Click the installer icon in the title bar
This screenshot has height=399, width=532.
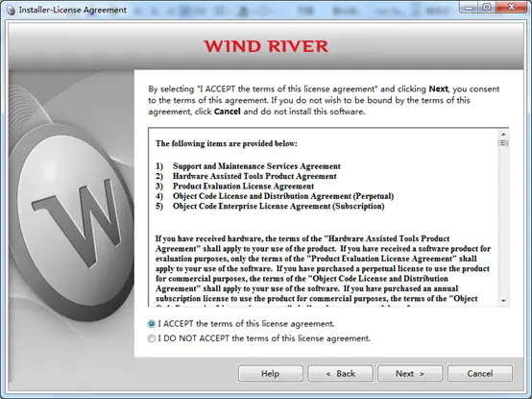(x=11, y=11)
